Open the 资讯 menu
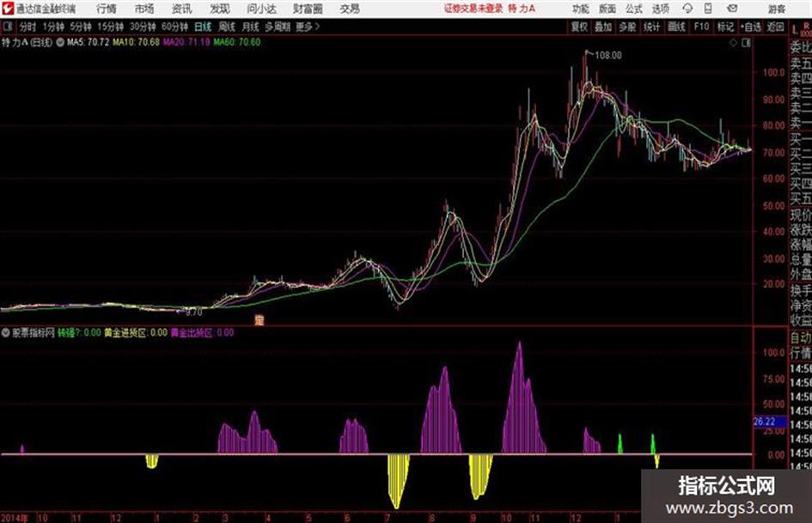The height and width of the screenshot is (523, 812). click(x=182, y=9)
